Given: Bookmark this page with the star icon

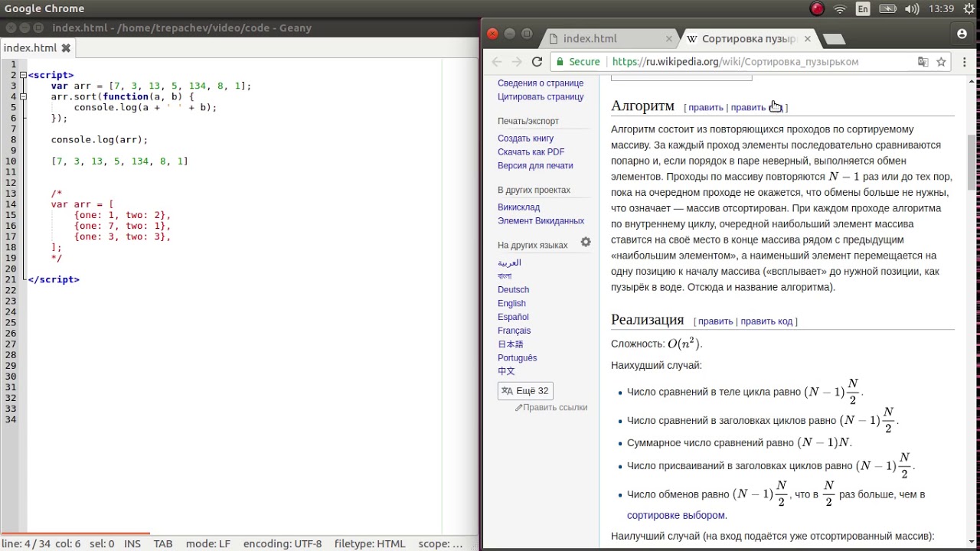Looking at the screenshot, I should click(942, 62).
